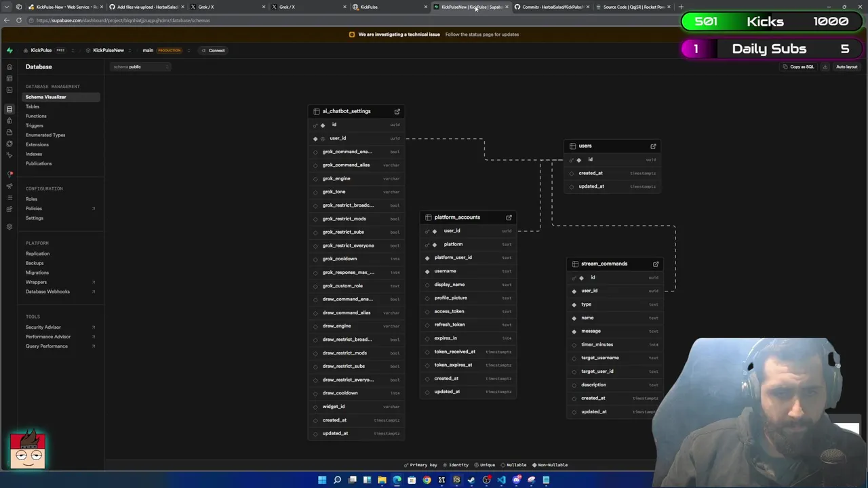
Task: Open the SQL Editor rail icon
Action: point(9,90)
